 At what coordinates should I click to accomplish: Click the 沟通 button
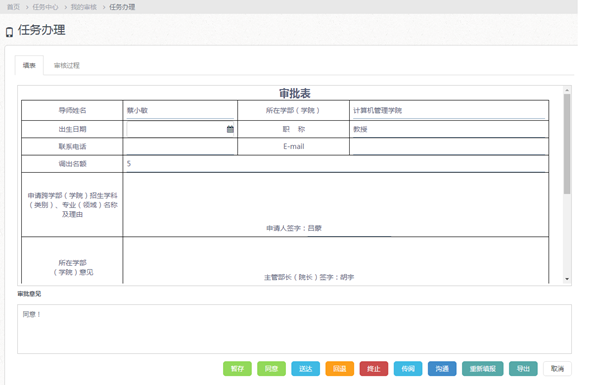tap(442, 369)
